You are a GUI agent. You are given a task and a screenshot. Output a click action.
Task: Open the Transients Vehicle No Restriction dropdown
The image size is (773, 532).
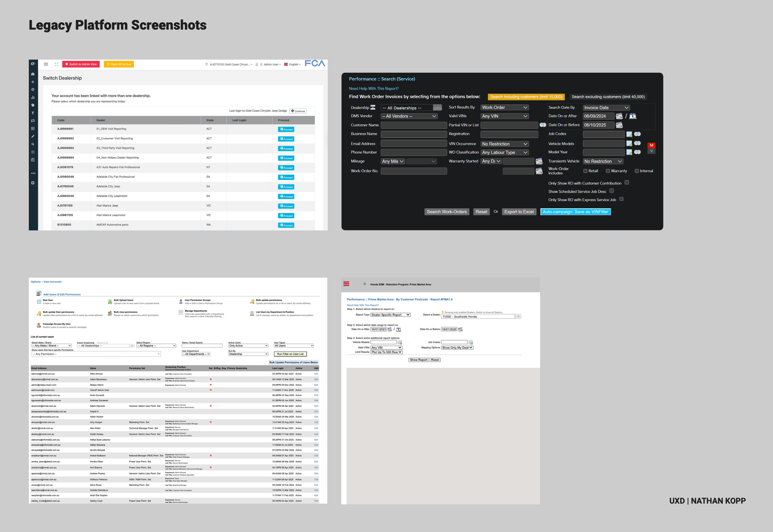603,161
